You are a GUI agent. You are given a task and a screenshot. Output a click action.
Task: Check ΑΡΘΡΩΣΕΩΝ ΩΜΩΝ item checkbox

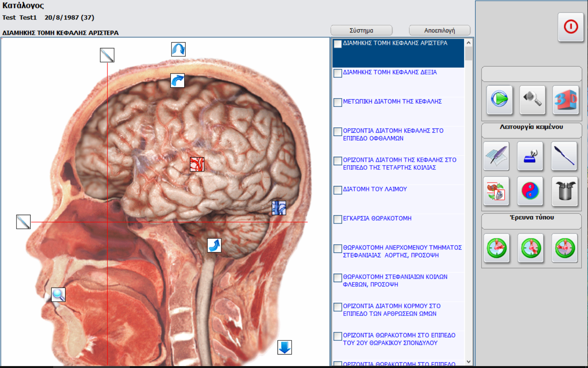(338, 307)
